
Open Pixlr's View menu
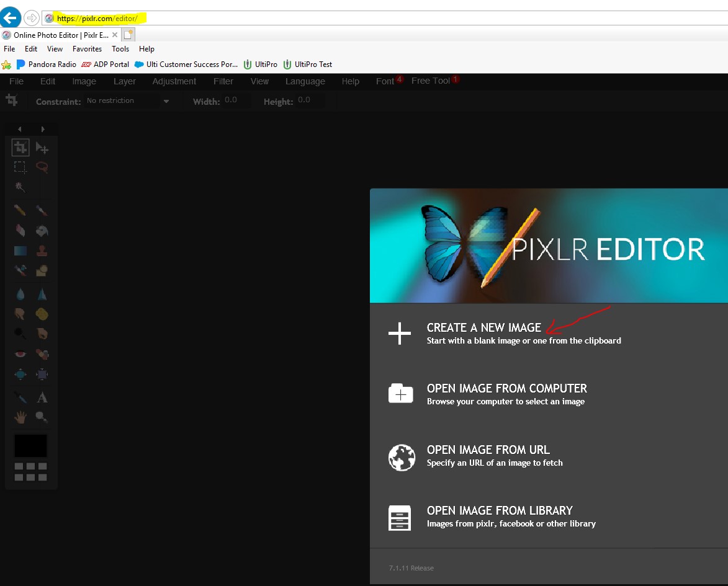259,81
